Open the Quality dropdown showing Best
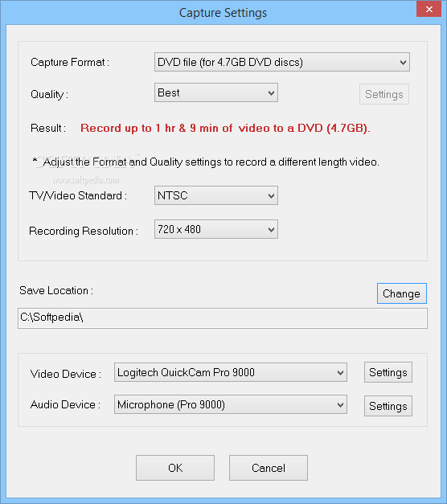This screenshot has width=447, height=504. [216, 93]
